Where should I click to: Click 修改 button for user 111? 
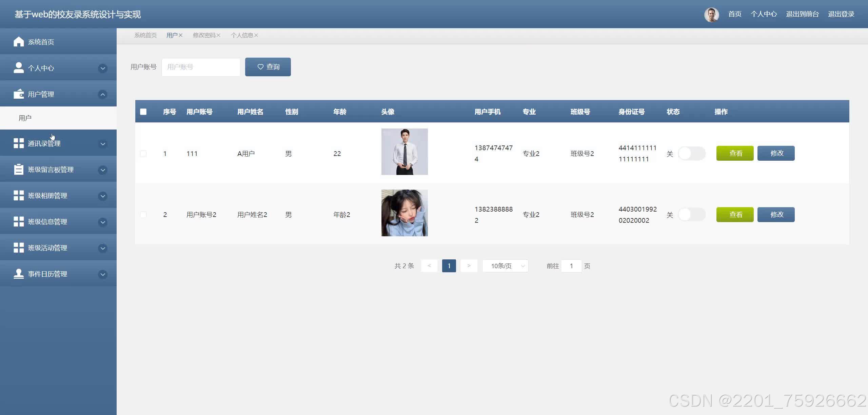tap(776, 153)
